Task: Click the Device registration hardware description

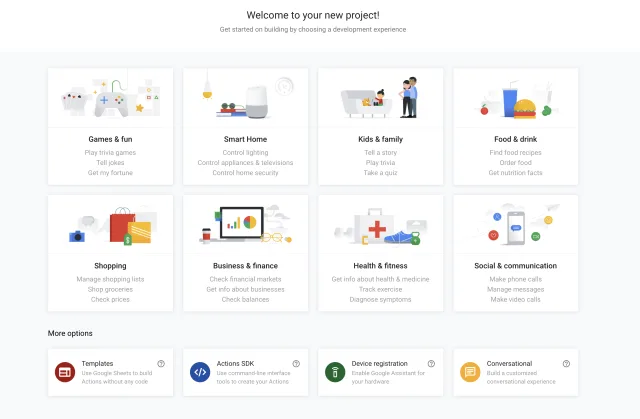Action: (388, 377)
